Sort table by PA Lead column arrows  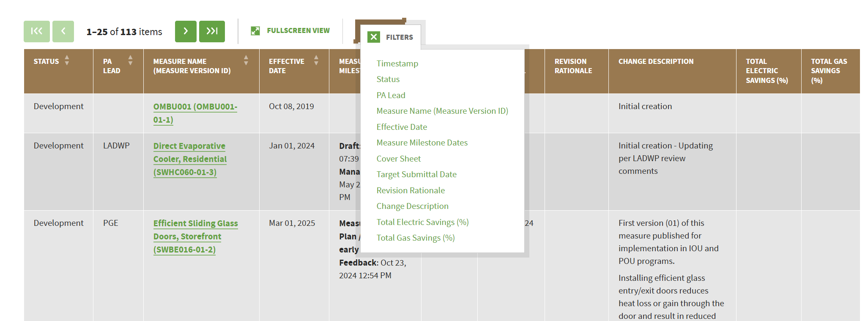coord(130,60)
